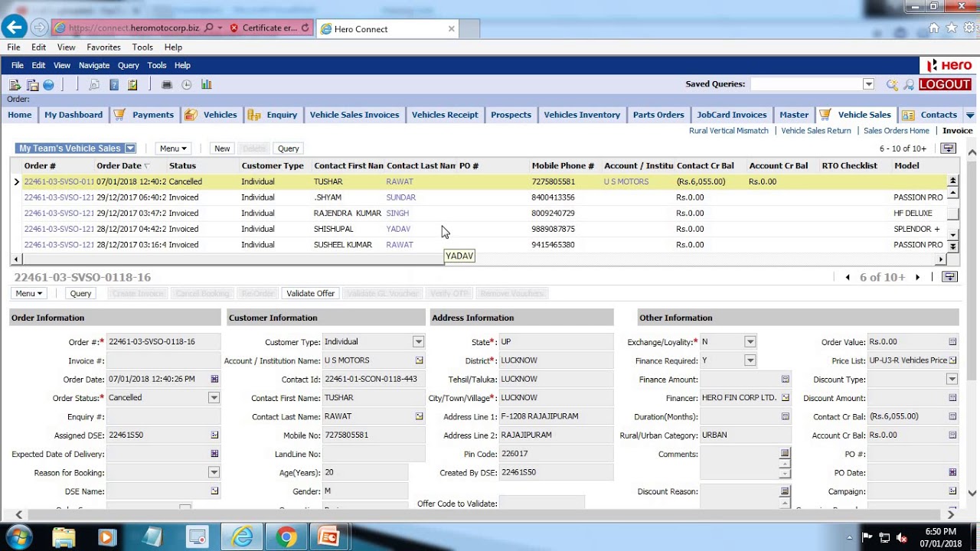Image resolution: width=980 pixels, height=551 pixels.
Task: Open the Query application menu
Action: 128,65
